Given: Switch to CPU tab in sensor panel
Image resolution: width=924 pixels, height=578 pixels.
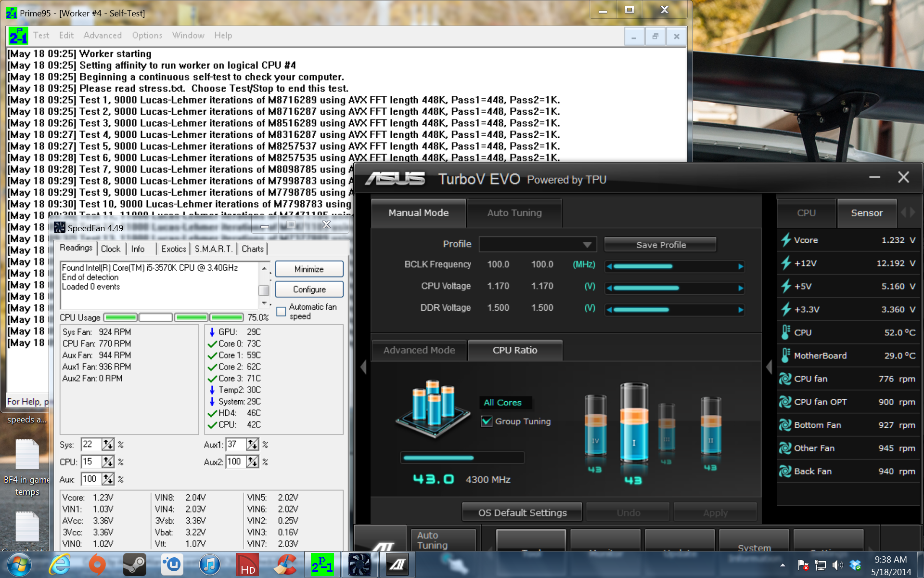Looking at the screenshot, I should tap(807, 213).
